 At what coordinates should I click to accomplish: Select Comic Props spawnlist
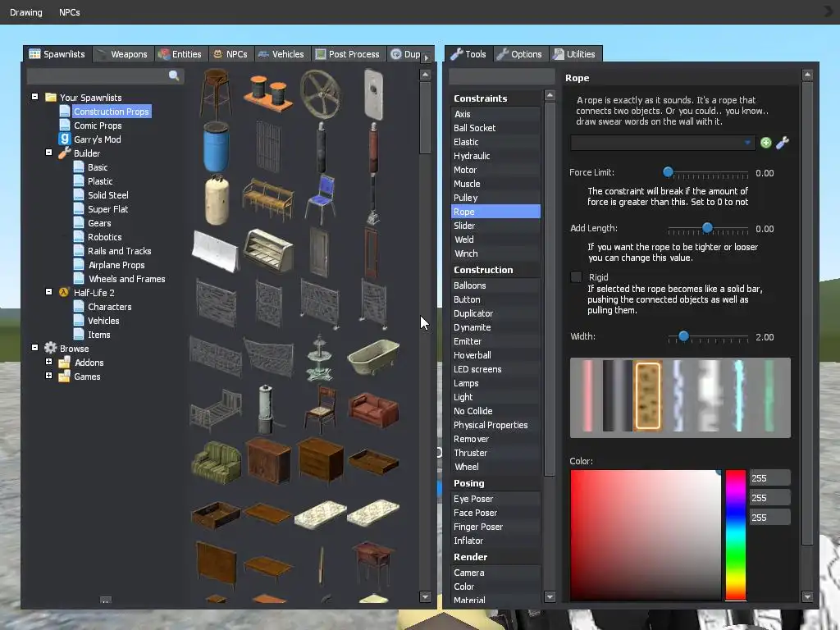98,126
